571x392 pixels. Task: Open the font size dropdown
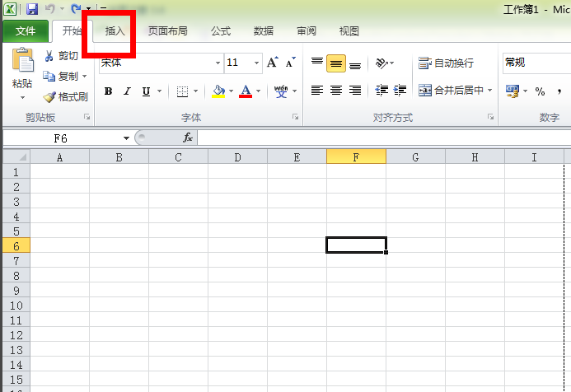(257, 63)
